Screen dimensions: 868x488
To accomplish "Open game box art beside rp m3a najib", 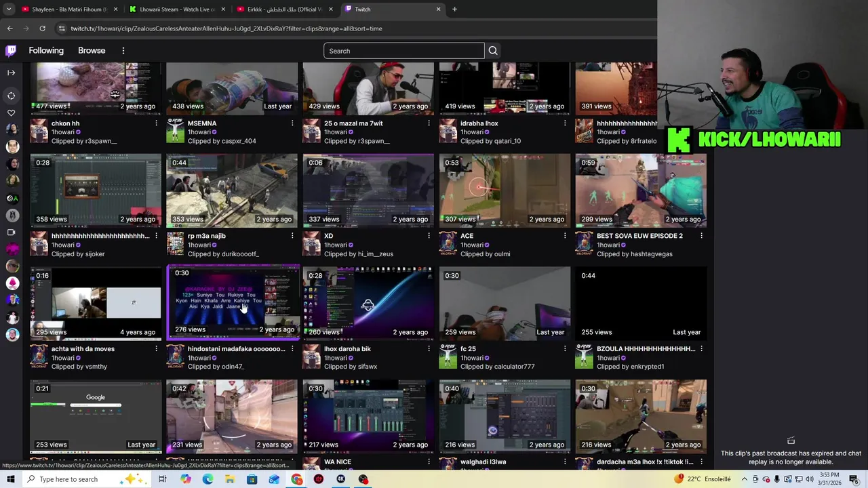I will point(175,243).
